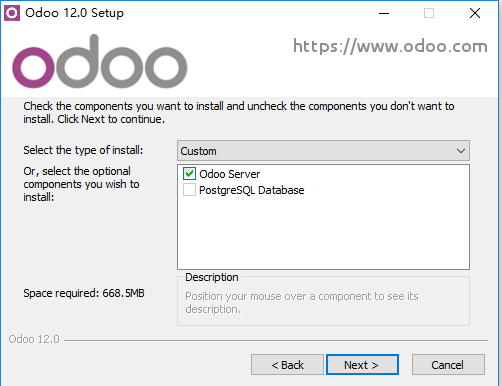Click the disabled maximize window button

[429, 13]
